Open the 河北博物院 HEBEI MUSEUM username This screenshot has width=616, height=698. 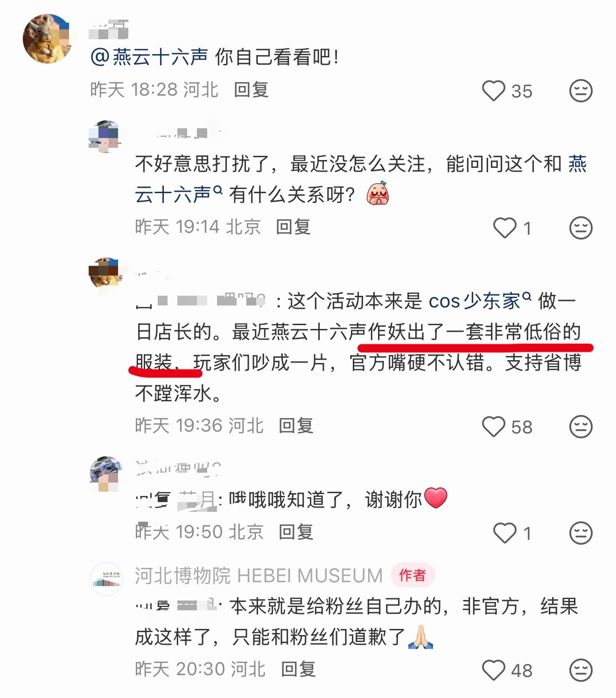click(x=259, y=576)
